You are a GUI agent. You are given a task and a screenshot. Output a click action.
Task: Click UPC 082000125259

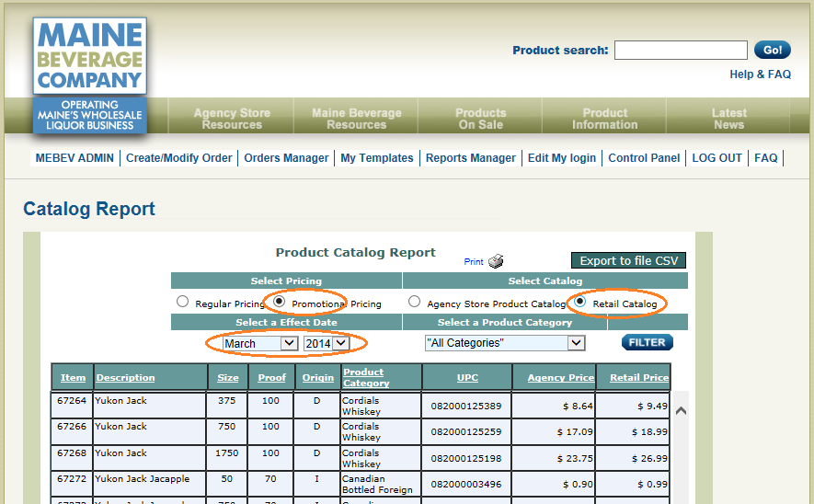coord(466,432)
